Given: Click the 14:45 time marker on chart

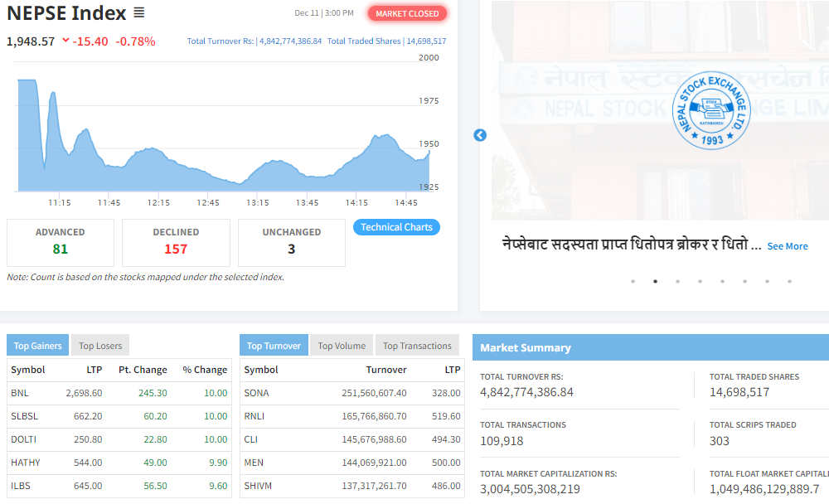Looking at the screenshot, I should coord(405,202).
